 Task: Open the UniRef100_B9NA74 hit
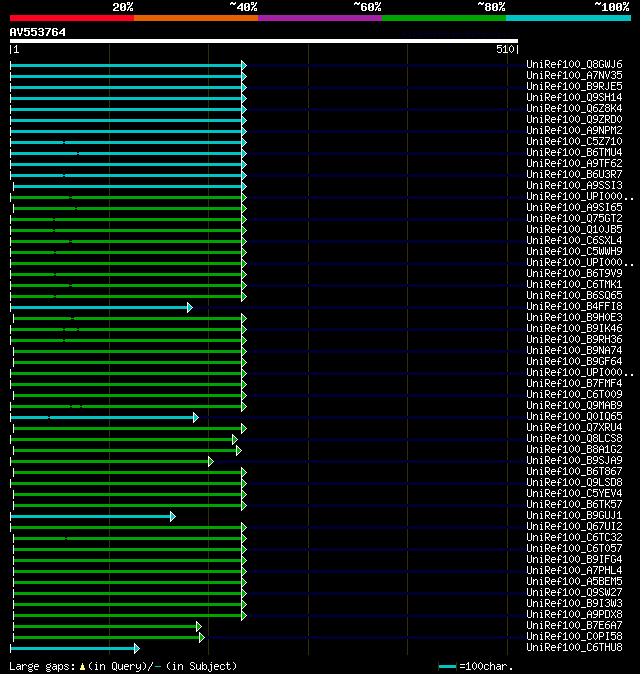click(x=574, y=351)
